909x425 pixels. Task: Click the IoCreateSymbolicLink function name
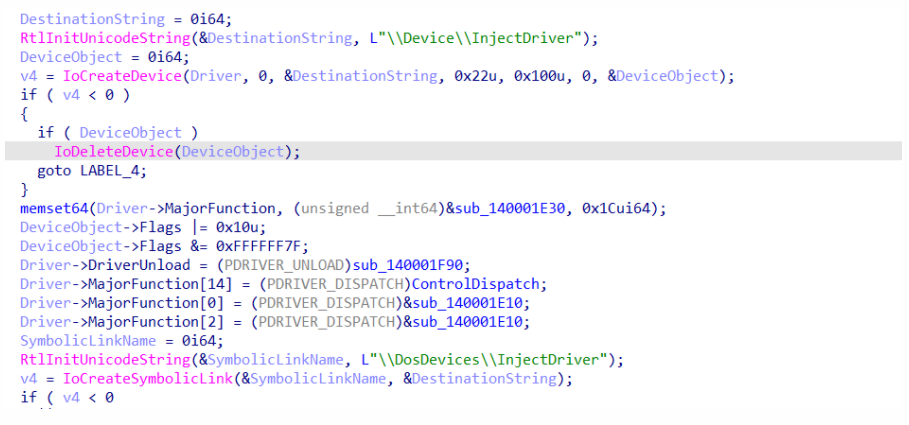click(147, 379)
